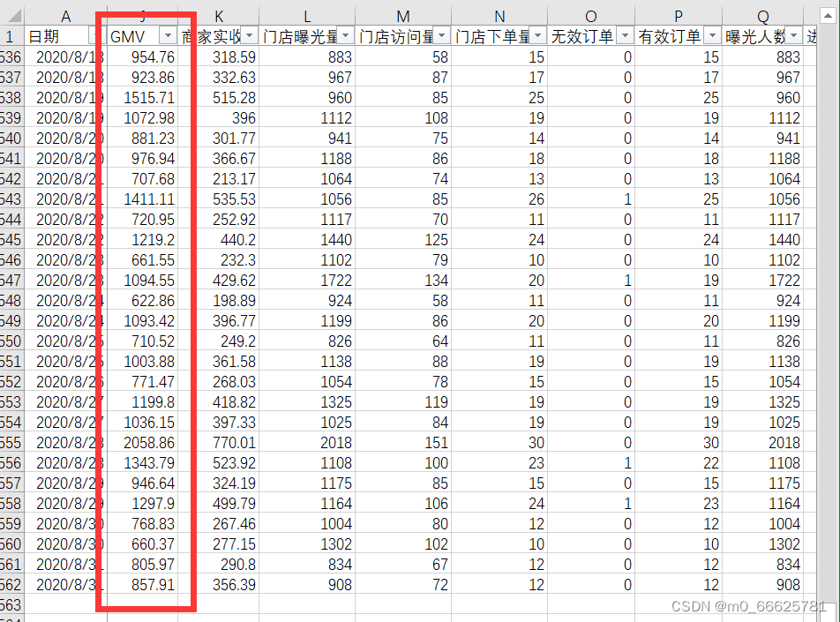The width and height of the screenshot is (840, 622).
Task: Click 门店访问量 value 134
Action: click(x=437, y=281)
